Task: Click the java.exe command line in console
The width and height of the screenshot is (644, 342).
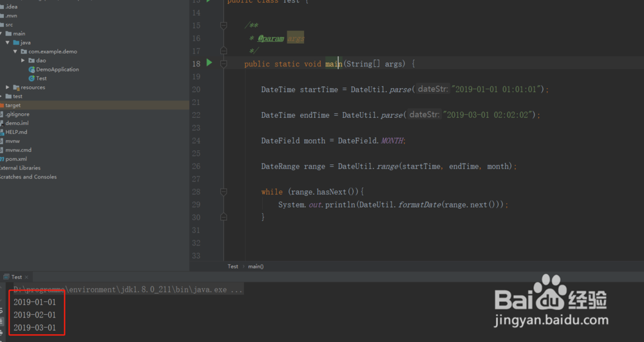Action: (128, 289)
